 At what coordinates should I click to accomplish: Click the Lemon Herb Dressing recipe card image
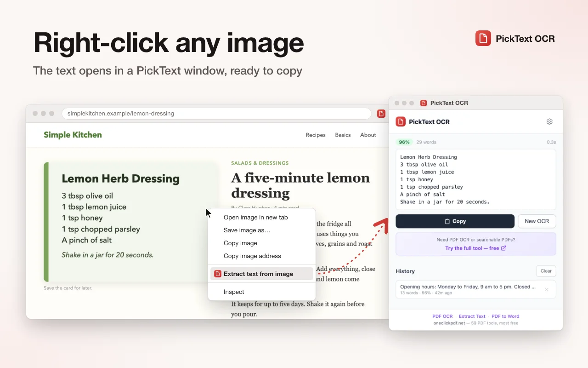(130, 222)
